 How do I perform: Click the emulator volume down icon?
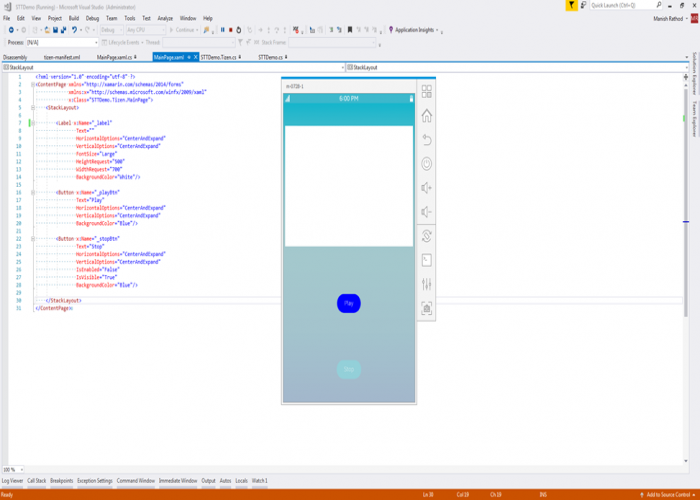click(x=427, y=212)
